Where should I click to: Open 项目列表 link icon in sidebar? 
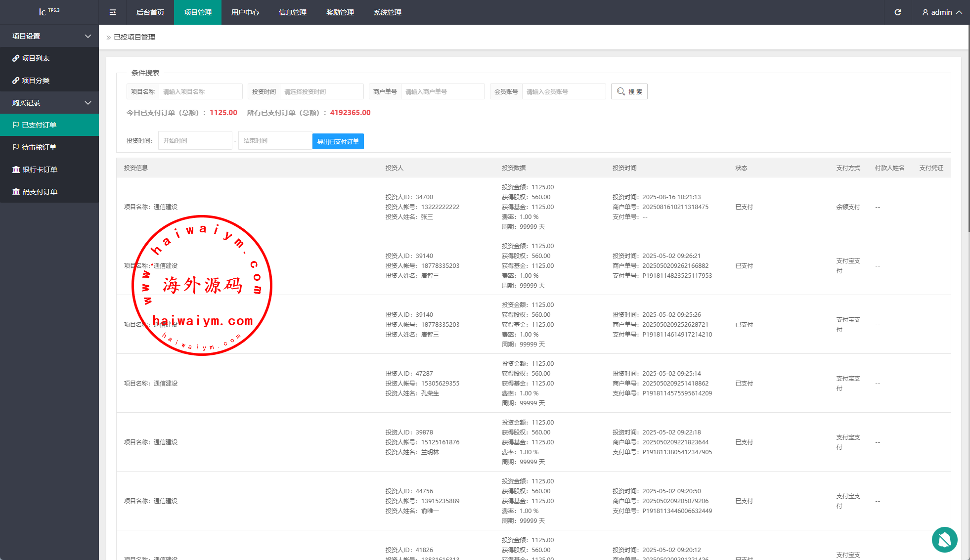(16, 58)
